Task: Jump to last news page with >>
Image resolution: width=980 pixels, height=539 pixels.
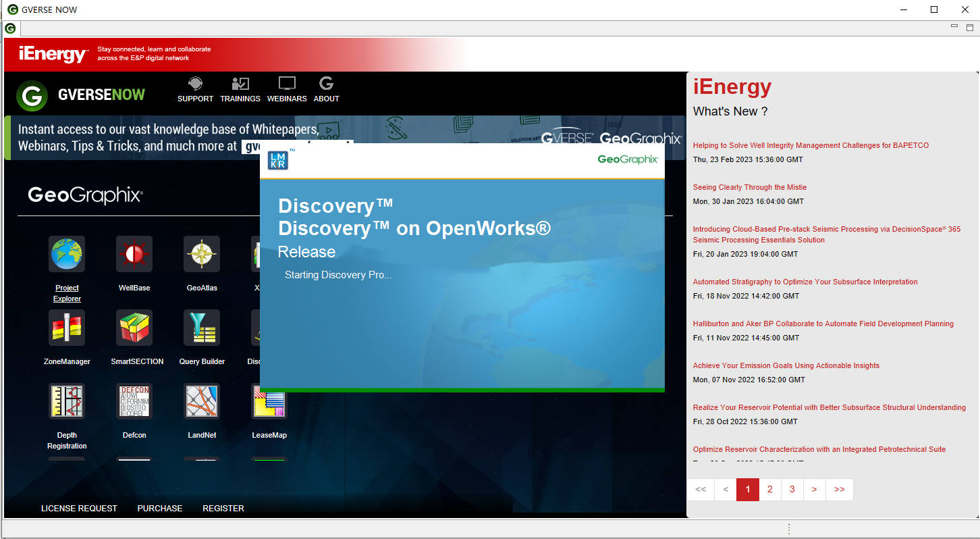Action: [x=839, y=490]
